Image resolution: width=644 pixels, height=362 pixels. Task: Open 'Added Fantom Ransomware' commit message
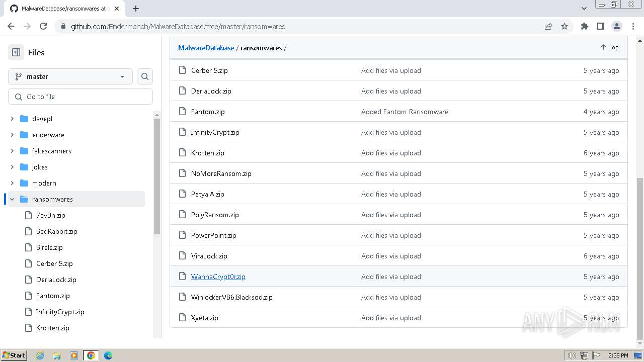pyautogui.click(x=405, y=112)
